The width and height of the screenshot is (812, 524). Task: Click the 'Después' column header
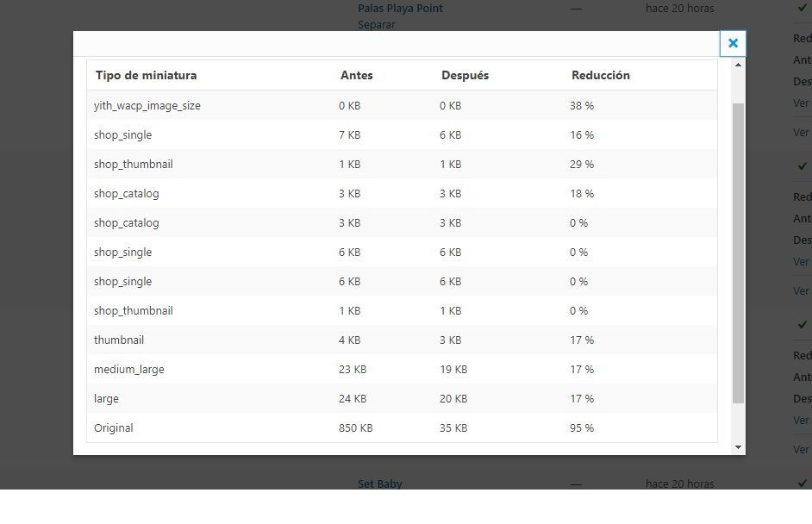coord(465,76)
